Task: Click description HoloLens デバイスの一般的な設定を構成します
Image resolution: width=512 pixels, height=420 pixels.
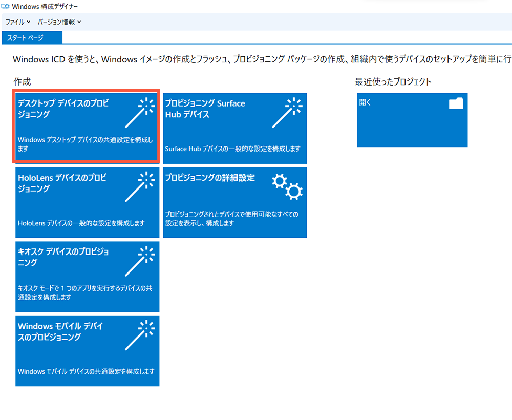Action: point(81,223)
